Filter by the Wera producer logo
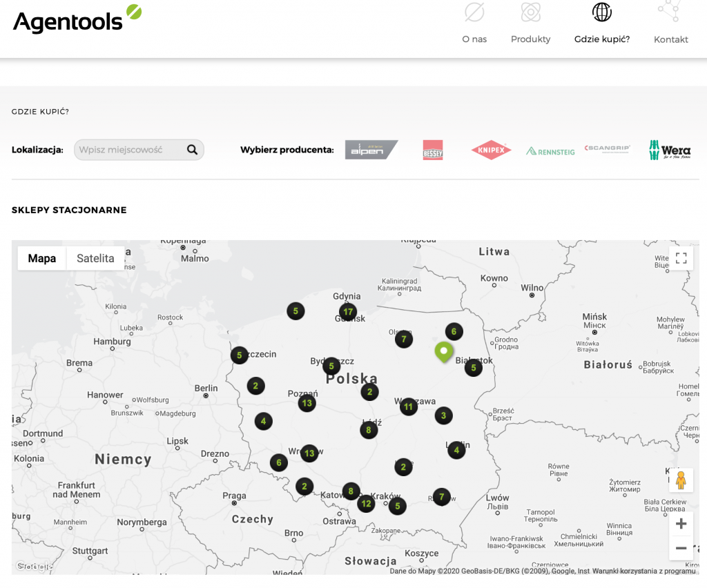The height and width of the screenshot is (588, 707). (x=670, y=150)
